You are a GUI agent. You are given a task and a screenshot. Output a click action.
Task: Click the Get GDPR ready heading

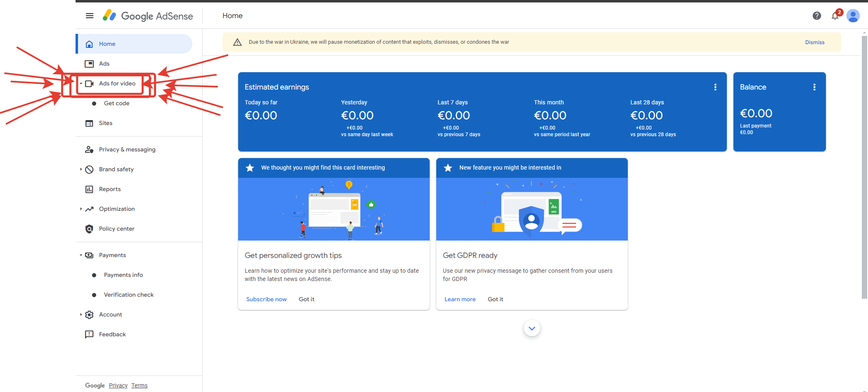[470, 256]
